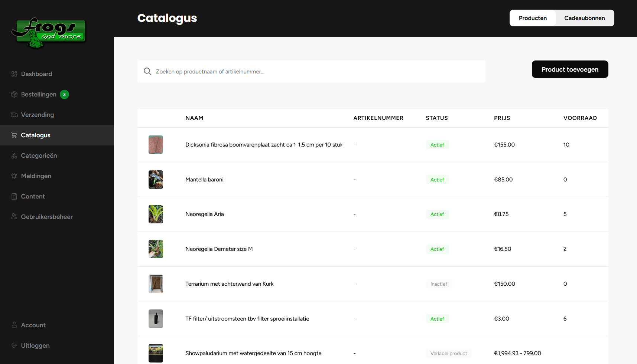Click price €150.00 cell

504,284
